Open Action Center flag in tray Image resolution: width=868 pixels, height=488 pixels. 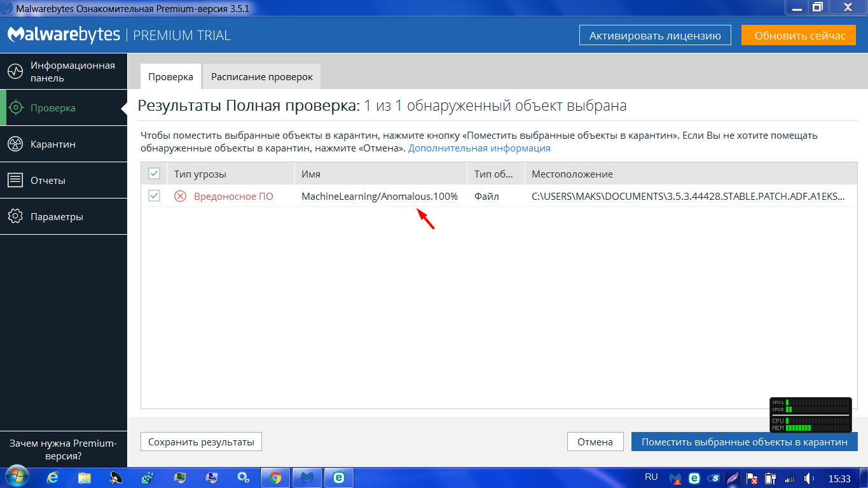click(752, 478)
